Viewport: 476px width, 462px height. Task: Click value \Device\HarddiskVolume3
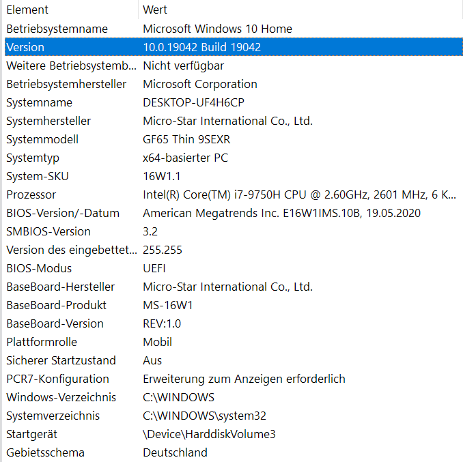[209, 435]
